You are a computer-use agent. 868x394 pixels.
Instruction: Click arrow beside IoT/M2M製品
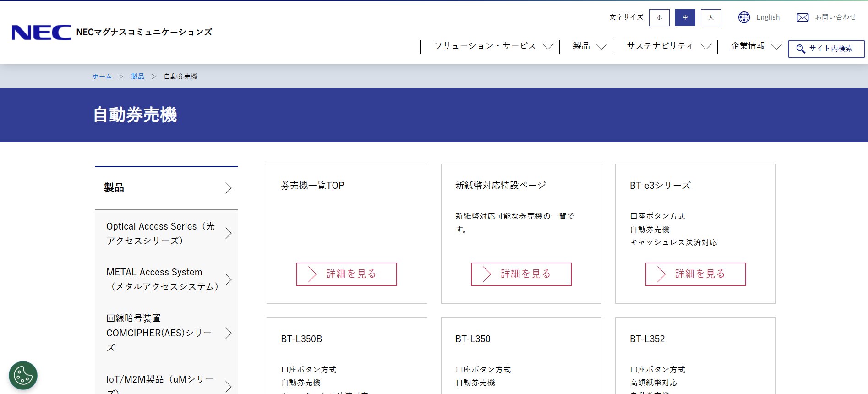[x=228, y=387]
